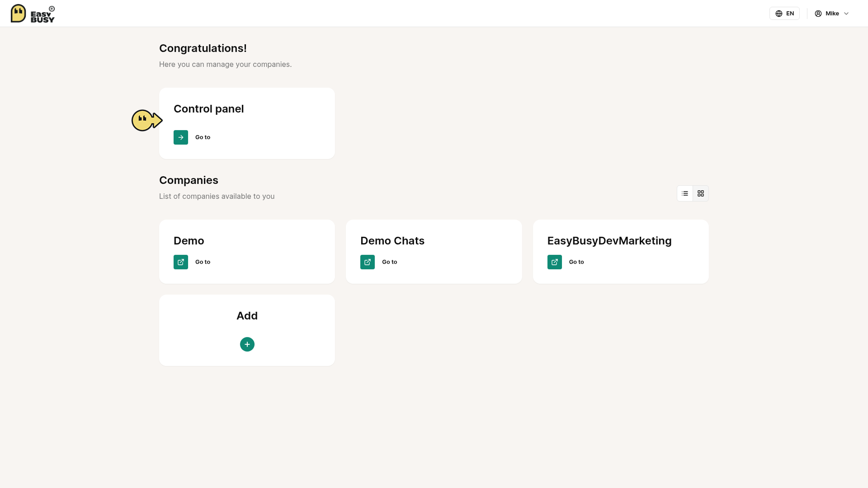Click Go to under EasyBusyDevMarketing

(x=576, y=262)
